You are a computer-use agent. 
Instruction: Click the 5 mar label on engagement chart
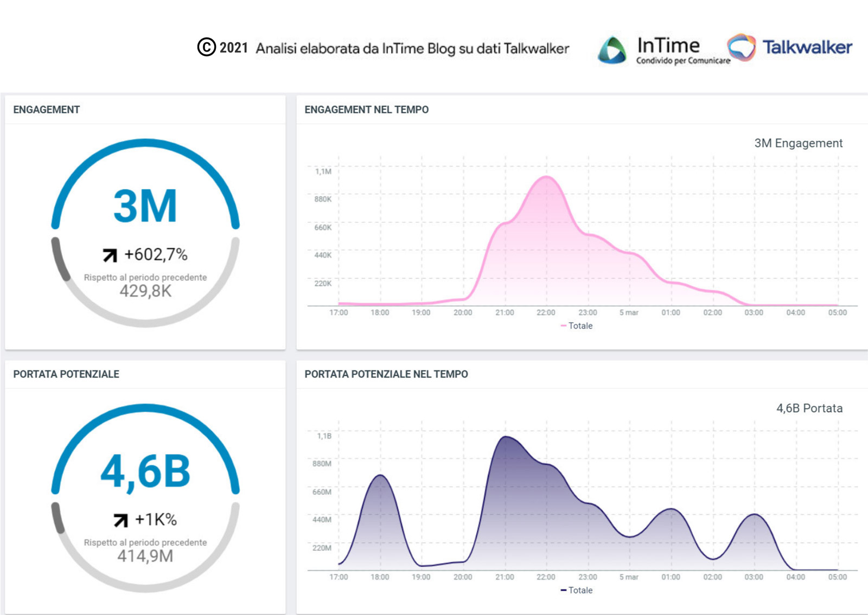coord(629,313)
